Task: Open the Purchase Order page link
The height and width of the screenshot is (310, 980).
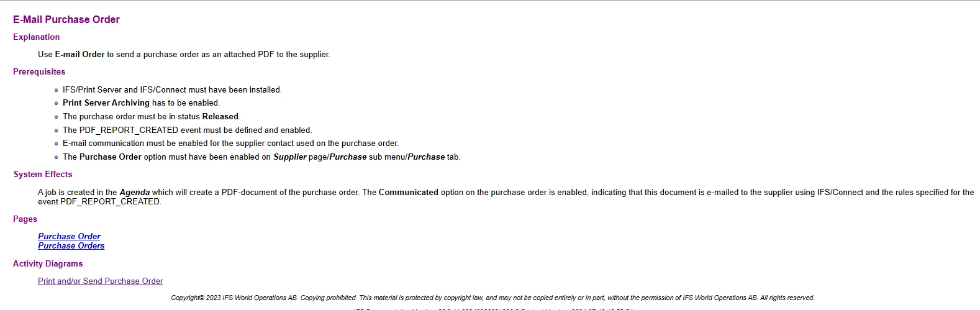Action: [x=69, y=236]
